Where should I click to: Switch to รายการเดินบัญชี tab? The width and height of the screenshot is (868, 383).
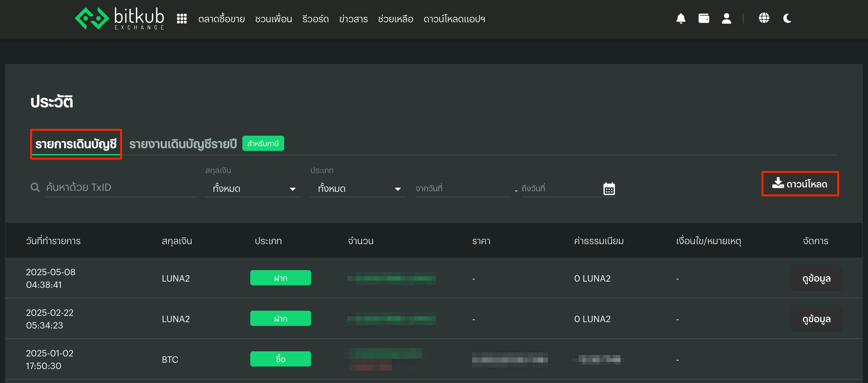coord(76,144)
